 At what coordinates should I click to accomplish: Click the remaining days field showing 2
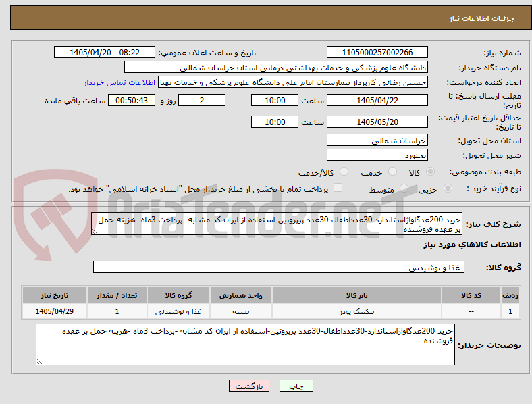[x=202, y=101]
